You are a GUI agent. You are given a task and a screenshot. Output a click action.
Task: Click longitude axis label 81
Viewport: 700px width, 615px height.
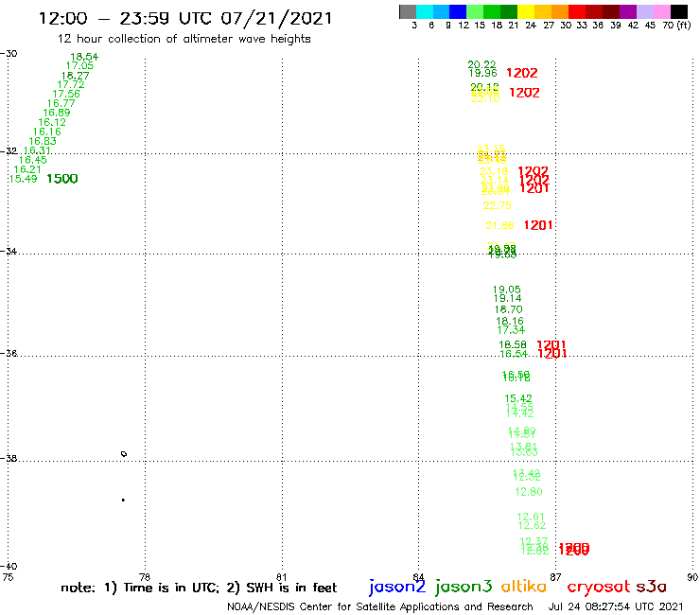tap(281, 577)
